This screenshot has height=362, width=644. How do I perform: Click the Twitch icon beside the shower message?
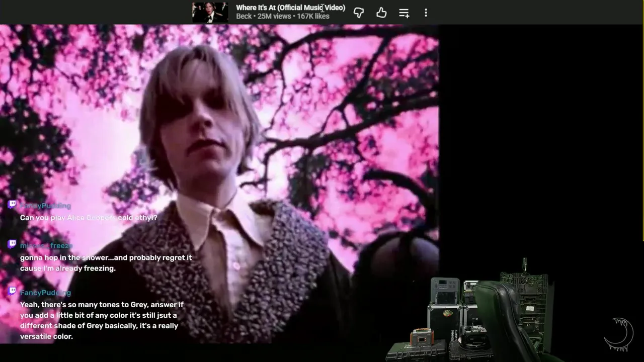pyautogui.click(x=12, y=244)
